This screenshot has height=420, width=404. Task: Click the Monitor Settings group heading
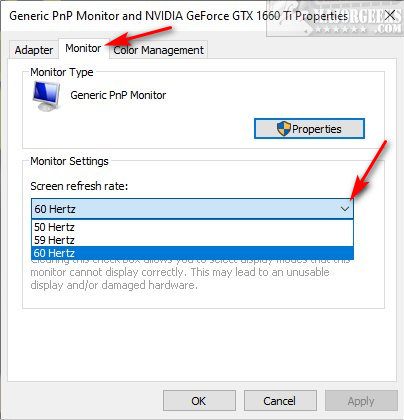[69, 161]
